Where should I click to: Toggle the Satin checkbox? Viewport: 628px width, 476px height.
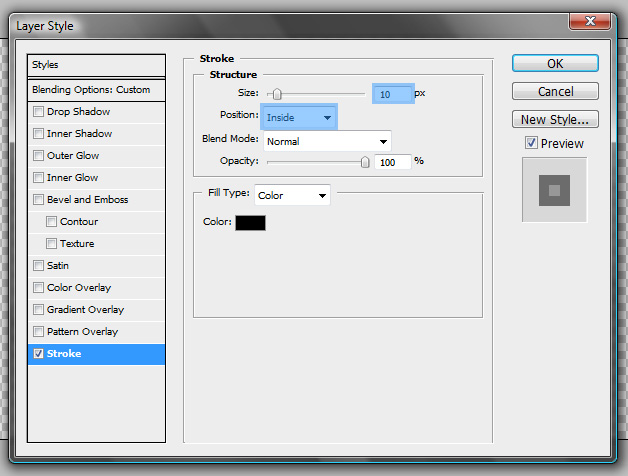tap(38, 266)
